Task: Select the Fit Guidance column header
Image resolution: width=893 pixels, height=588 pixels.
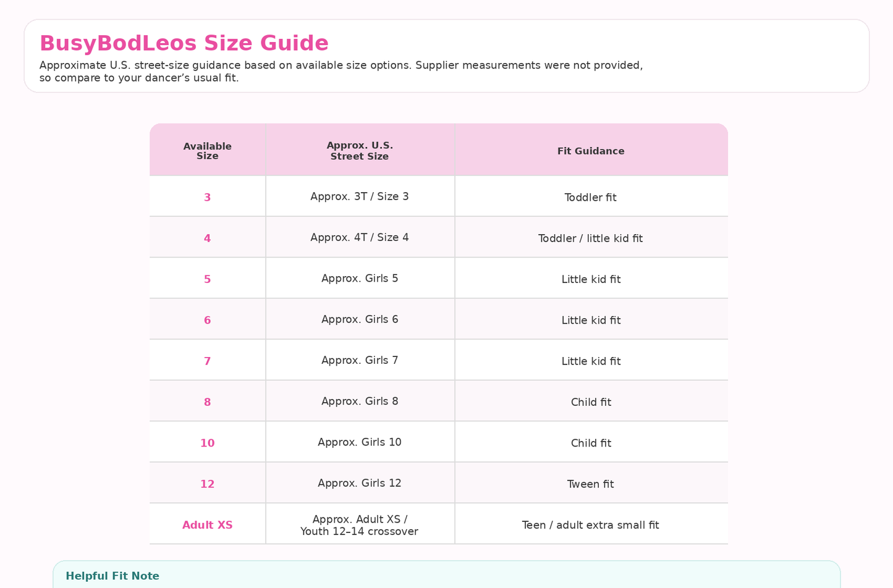Action: tap(591, 151)
